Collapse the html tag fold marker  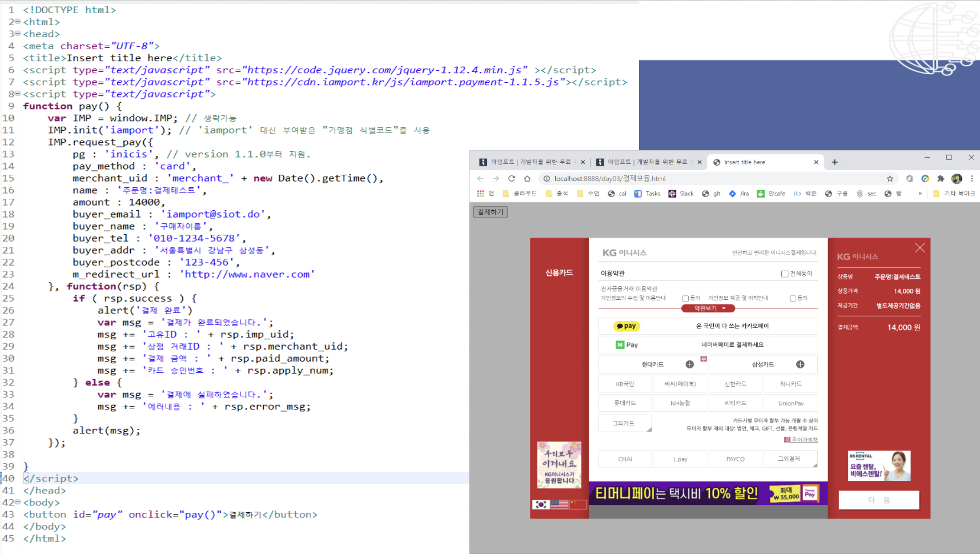coord(18,22)
